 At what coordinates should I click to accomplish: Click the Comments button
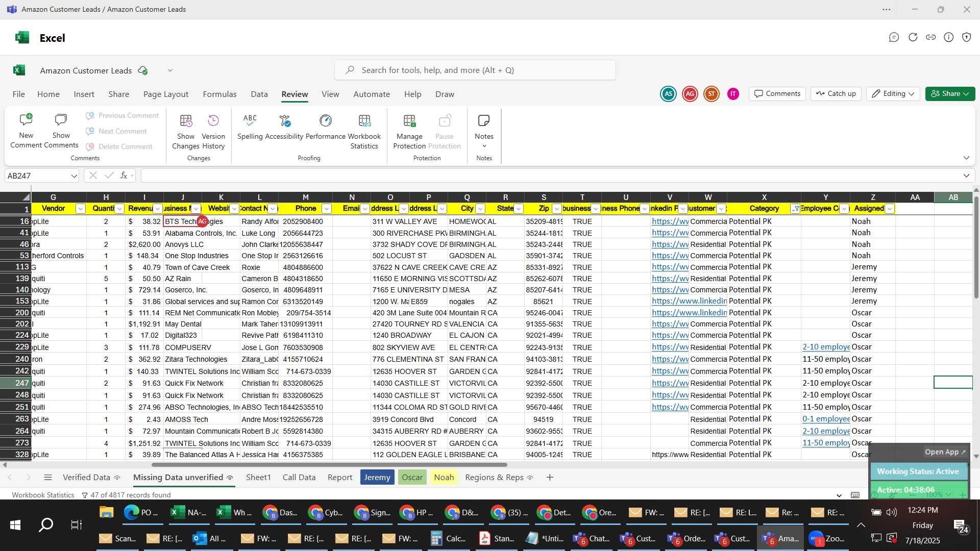[x=777, y=94]
